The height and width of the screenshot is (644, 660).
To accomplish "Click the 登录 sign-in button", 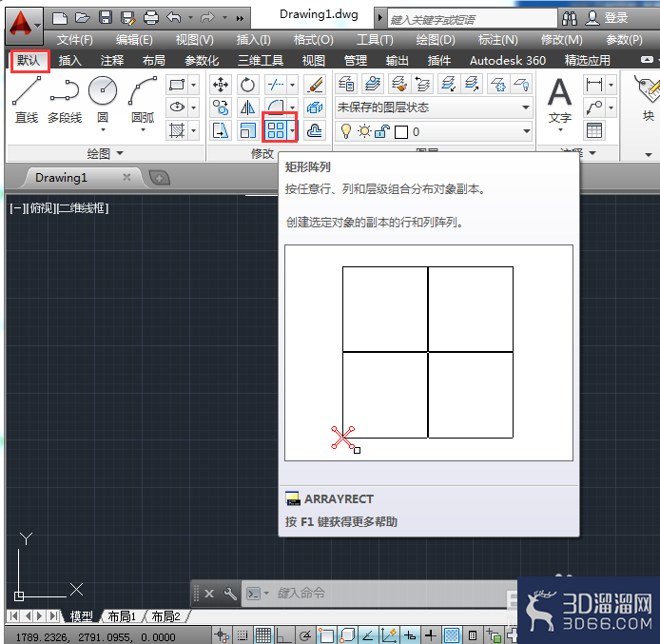I will pos(607,18).
